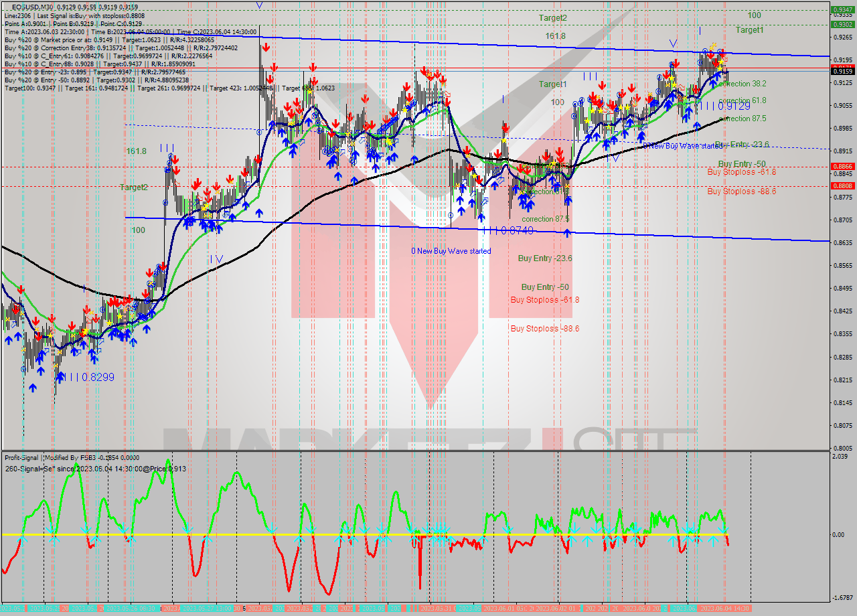This screenshot has width=857, height=616.
Task: Click the 0.00 indicator zero-level value
Action: click(840, 535)
